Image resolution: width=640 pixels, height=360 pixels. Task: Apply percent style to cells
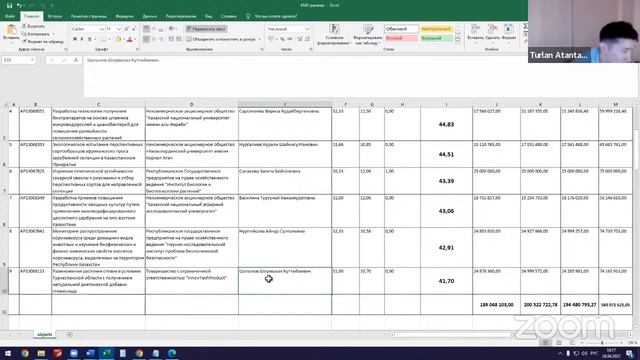coord(282,39)
